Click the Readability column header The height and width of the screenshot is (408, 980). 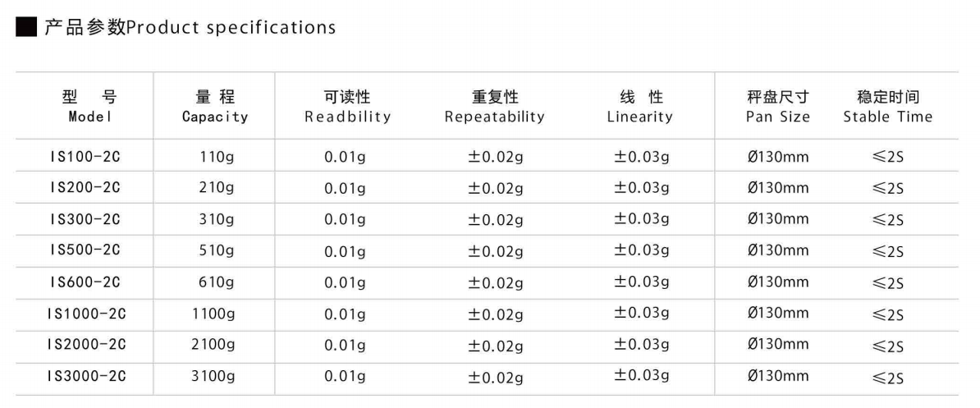pyautogui.click(x=347, y=107)
